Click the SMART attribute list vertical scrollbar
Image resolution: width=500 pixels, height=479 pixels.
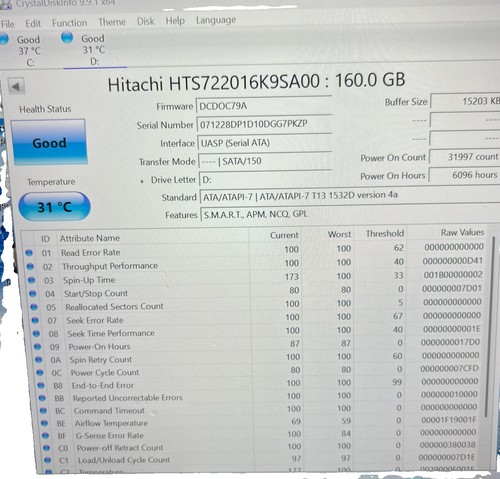click(490, 328)
